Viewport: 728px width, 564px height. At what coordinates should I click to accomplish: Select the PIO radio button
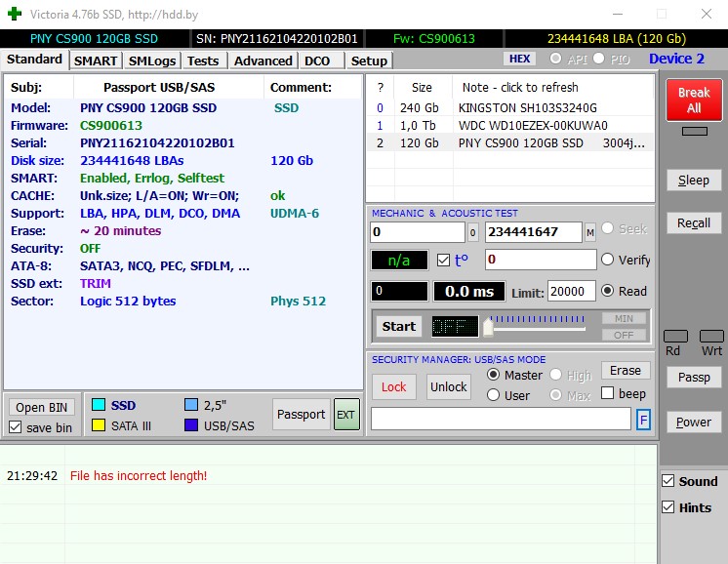click(598, 59)
